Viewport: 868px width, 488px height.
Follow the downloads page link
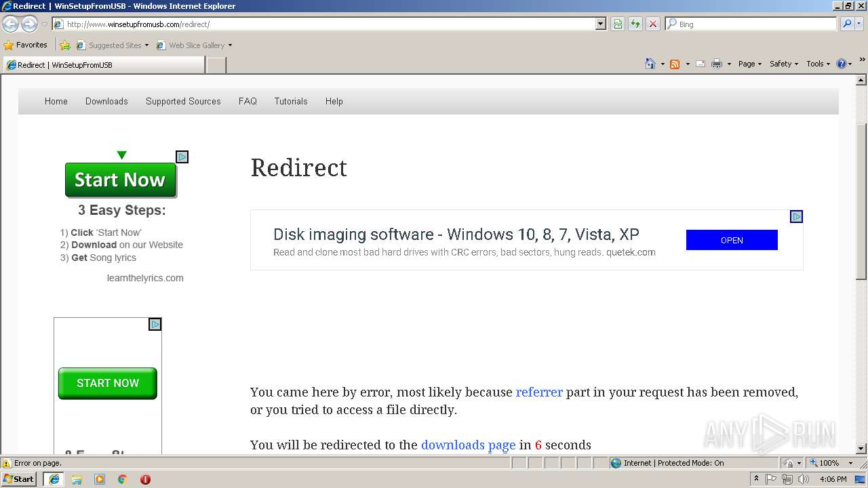coord(469,445)
